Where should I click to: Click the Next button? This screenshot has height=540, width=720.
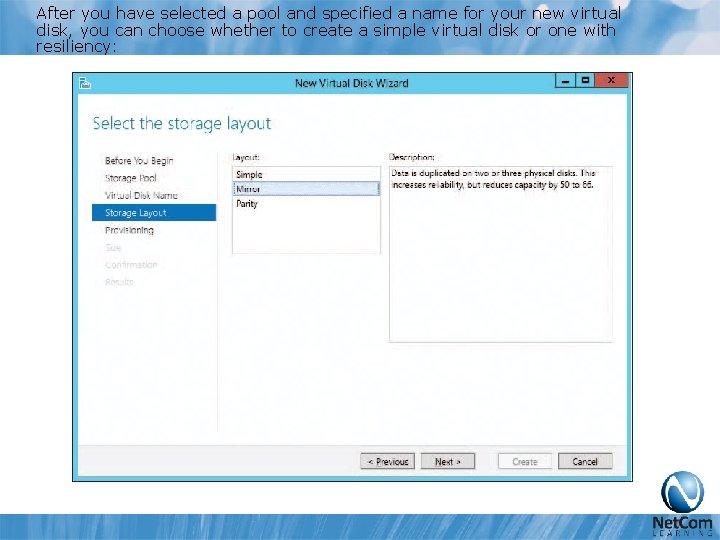tap(448, 461)
